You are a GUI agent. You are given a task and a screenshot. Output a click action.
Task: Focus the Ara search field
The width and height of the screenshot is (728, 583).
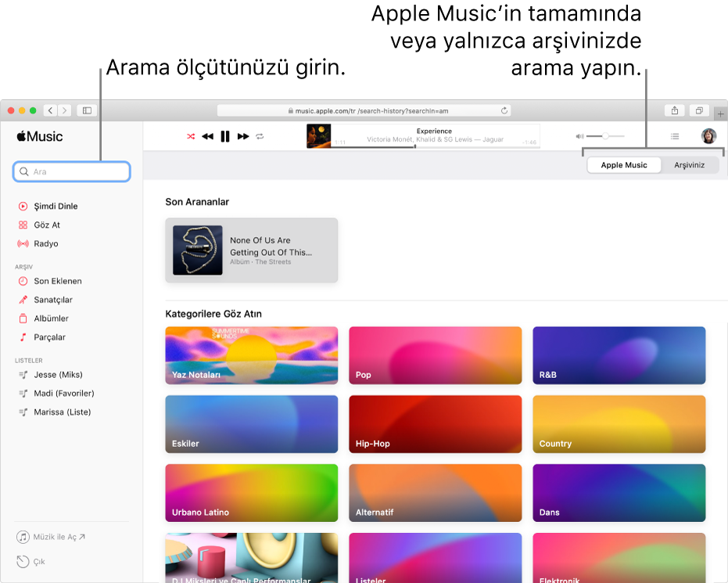71,171
